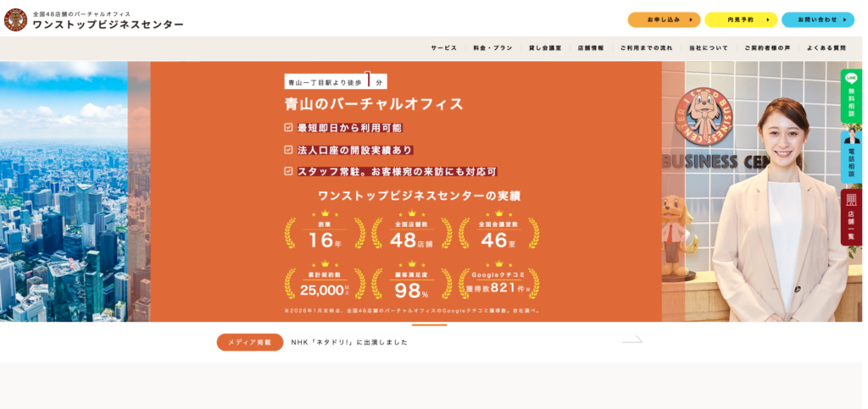Click the arrow next to the NHK news

632,340
